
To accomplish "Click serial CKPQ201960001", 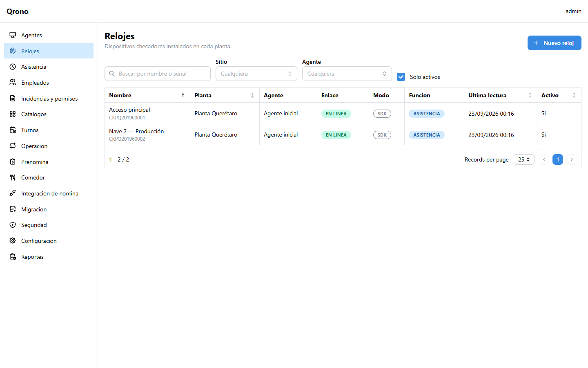I will 127,118.
